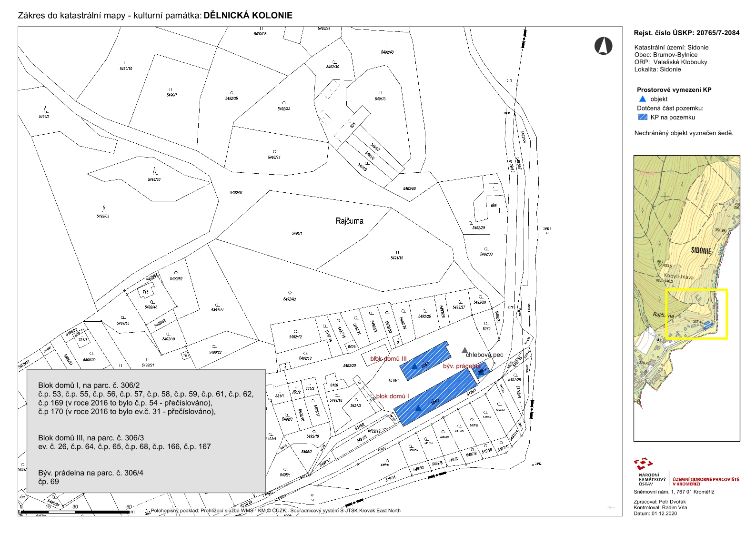Click 'Datum: 01.12.2020' line

[655, 513]
